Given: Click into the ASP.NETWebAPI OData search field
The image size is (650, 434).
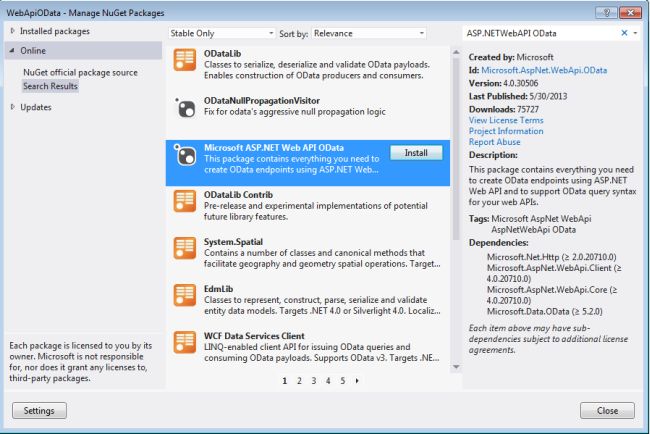Looking at the screenshot, I should (541, 33).
